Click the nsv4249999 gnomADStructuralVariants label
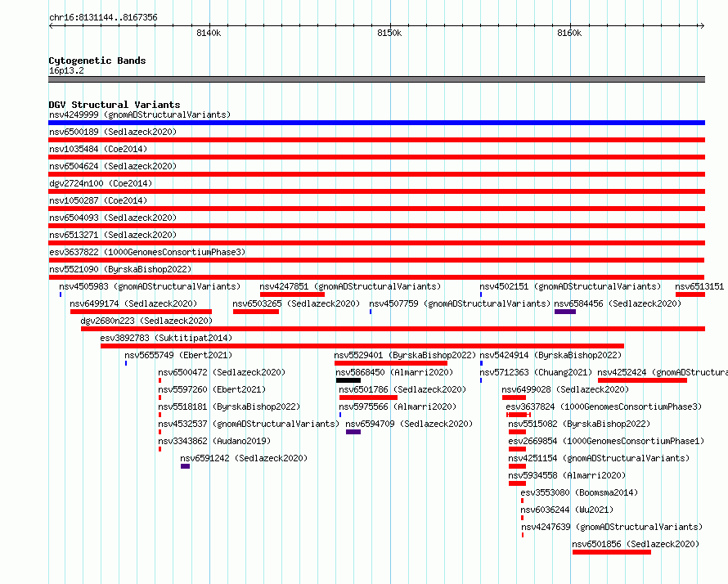 [x=140, y=115]
